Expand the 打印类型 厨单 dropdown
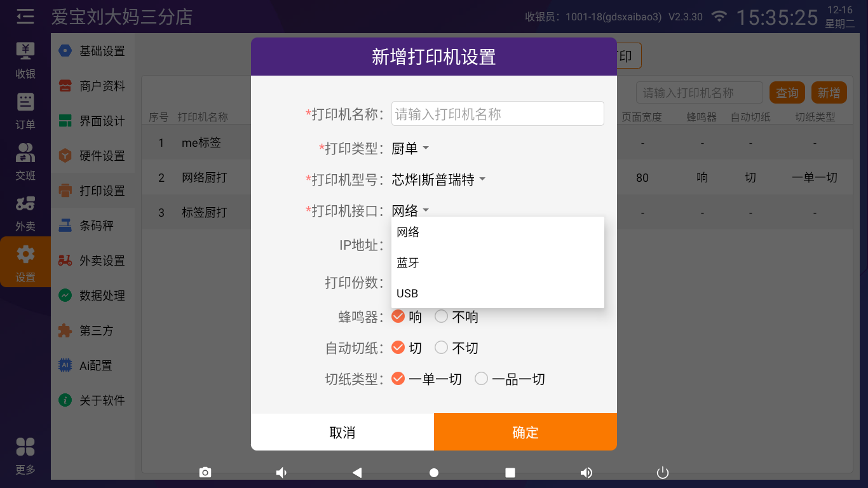This screenshot has width=868, height=488. [x=410, y=149]
